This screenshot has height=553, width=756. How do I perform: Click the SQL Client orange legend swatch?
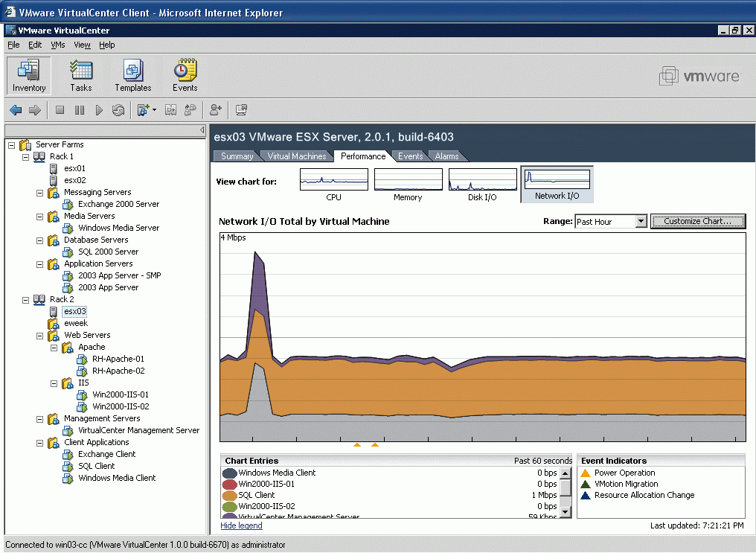(229, 495)
